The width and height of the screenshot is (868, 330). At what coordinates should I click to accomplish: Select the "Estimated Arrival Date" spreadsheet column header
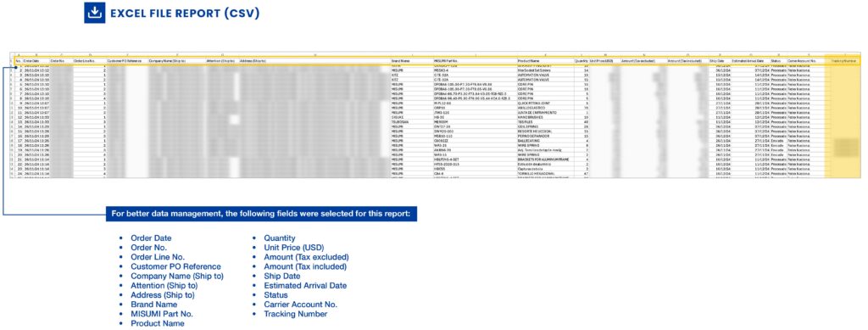tap(748, 61)
